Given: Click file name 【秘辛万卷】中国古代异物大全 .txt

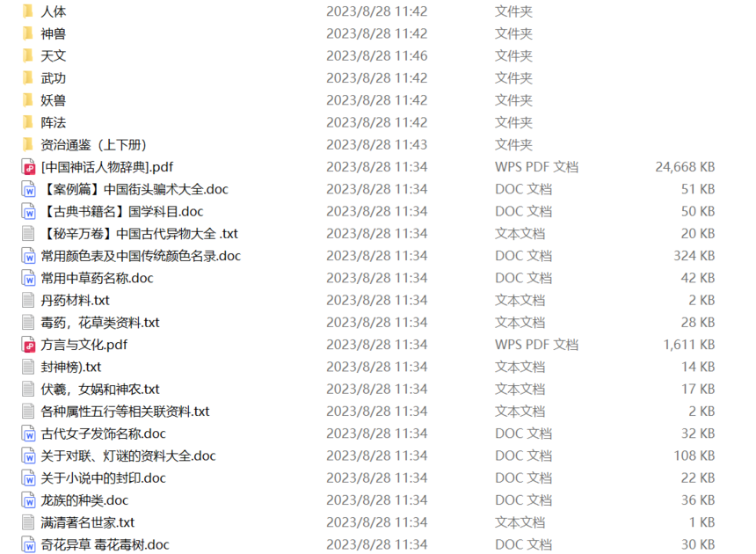Looking at the screenshot, I should 140,234.
